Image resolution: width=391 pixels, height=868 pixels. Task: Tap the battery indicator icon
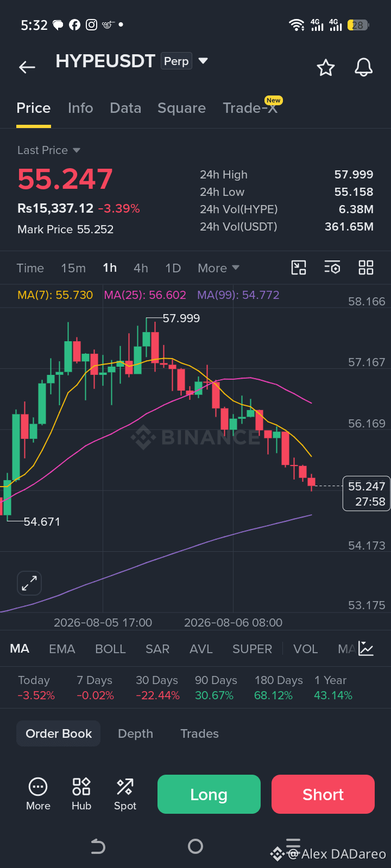click(x=360, y=25)
